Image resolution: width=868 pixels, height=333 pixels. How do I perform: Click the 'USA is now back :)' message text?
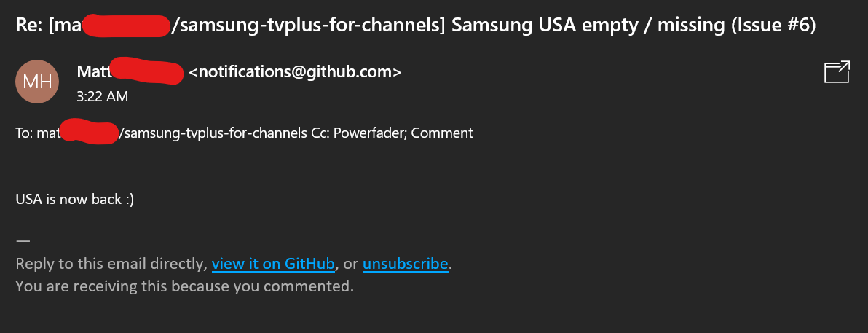coord(75,200)
